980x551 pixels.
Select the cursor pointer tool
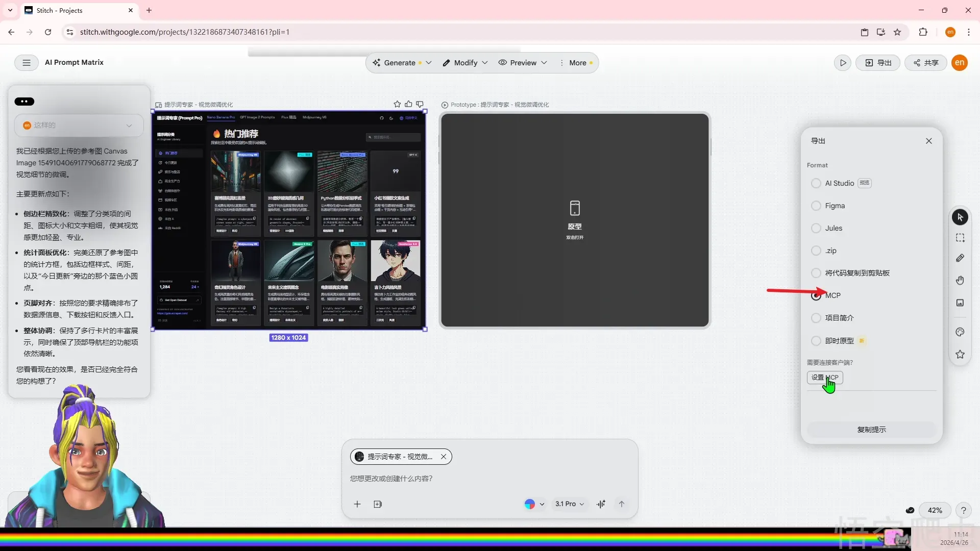click(960, 217)
